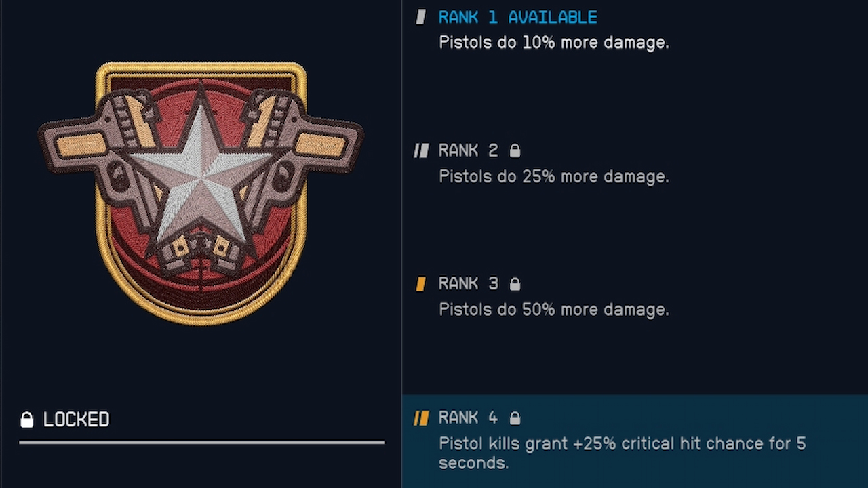
Task: Click the skill progress bar under LOCKED
Action: tap(202, 443)
